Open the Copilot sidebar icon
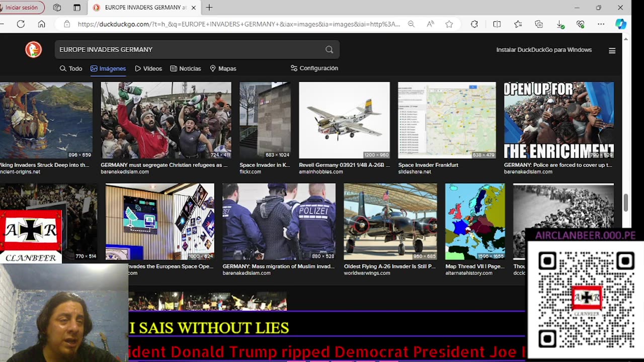This screenshot has height=362, width=644. (x=621, y=24)
